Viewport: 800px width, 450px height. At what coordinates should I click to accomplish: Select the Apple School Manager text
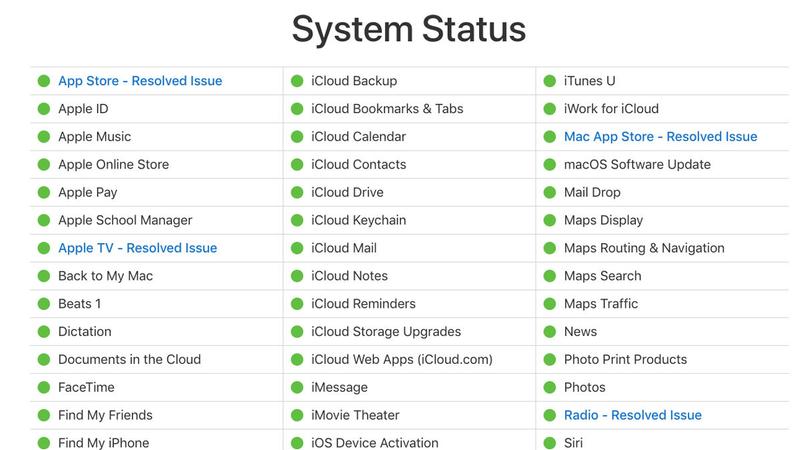(125, 220)
